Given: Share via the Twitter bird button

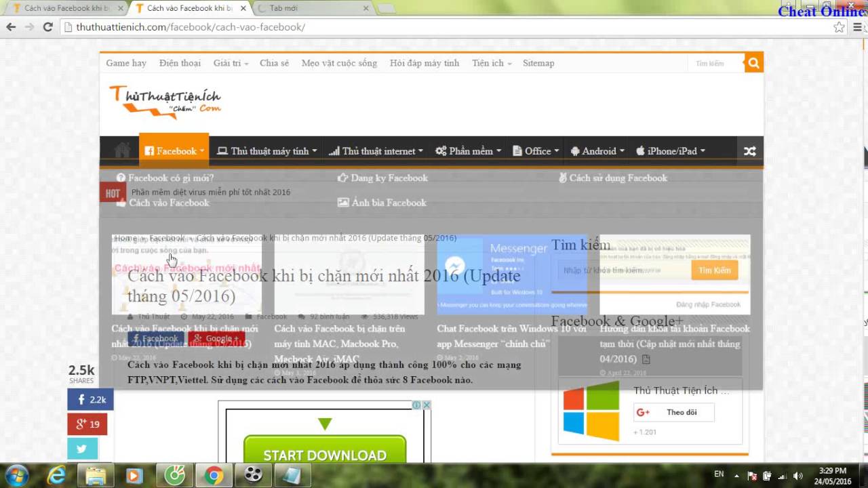Looking at the screenshot, I should [83, 449].
